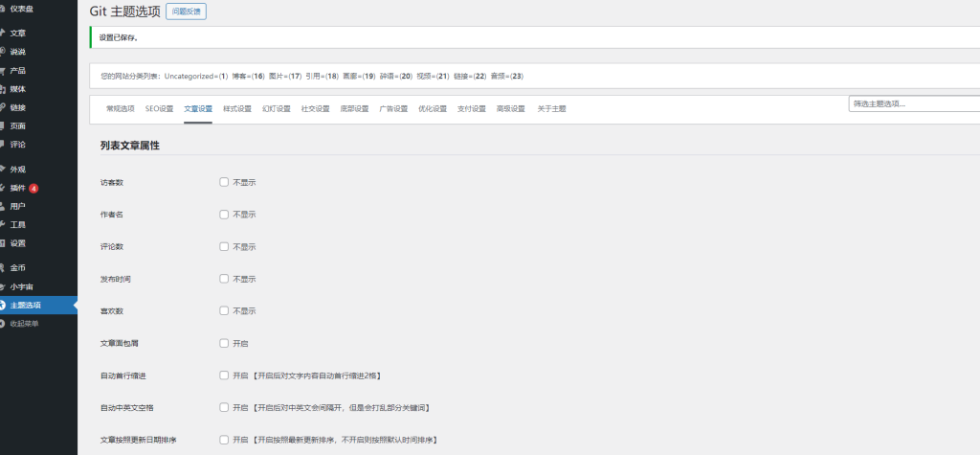Enable the 文章面包屑 checkbox
Image resolution: width=980 pixels, height=455 pixels.
(x=224, y=343)
